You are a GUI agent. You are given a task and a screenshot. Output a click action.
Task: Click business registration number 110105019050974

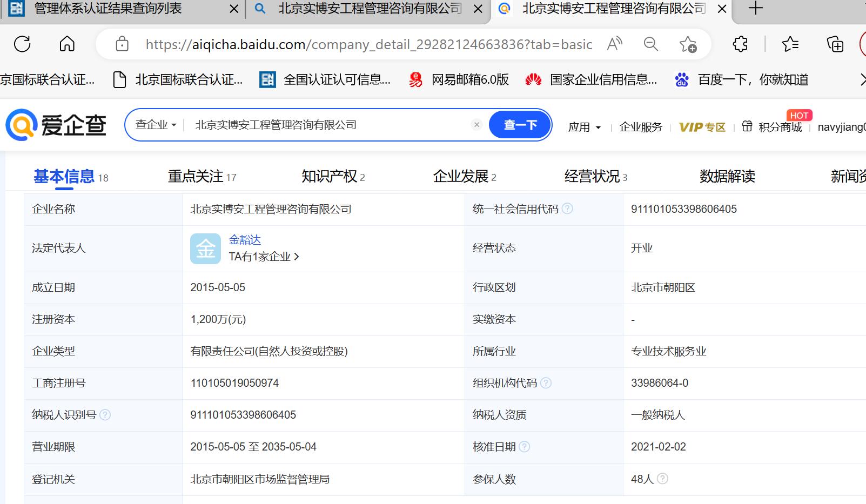click(x=234, y=383)
